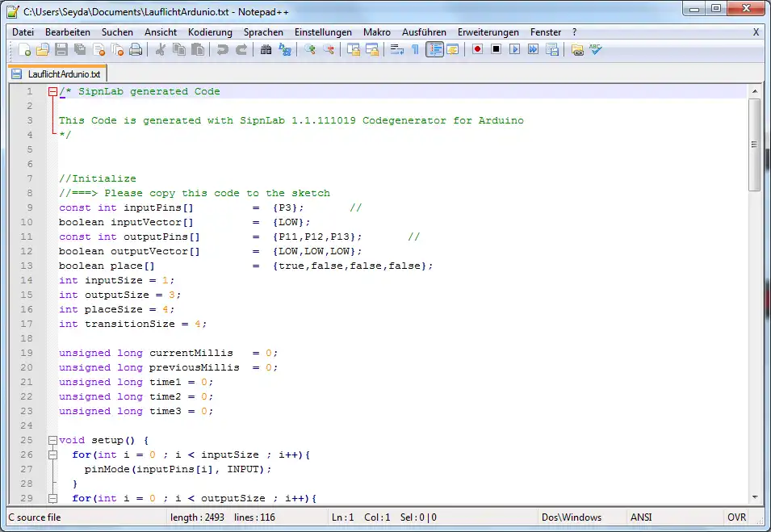This screenshot has width=771, height=532.
Task: Toggle the indent guide button
Action: pos(434,50)
